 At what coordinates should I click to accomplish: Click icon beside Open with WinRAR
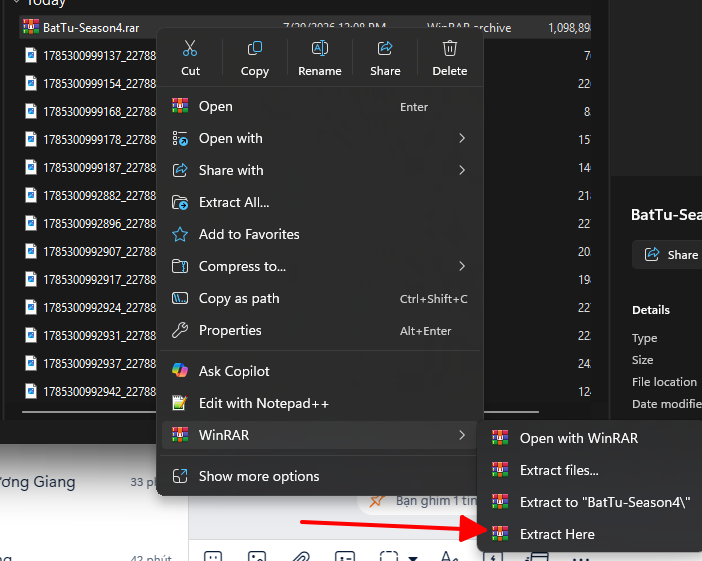[500, 437]
